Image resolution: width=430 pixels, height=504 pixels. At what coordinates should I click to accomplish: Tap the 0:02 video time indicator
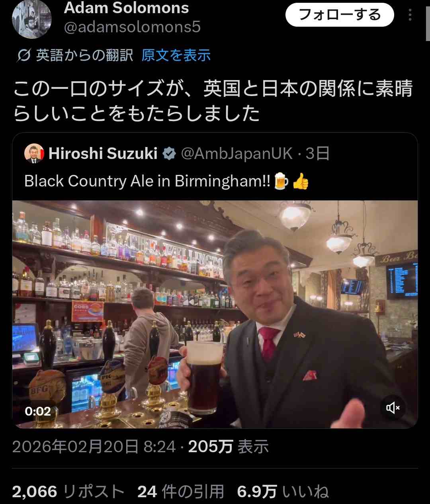tap(38, 411)
